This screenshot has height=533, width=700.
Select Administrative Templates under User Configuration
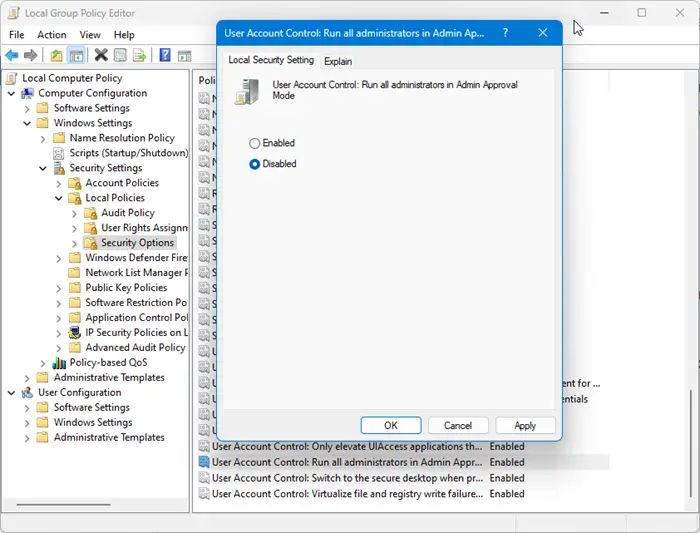109,437
